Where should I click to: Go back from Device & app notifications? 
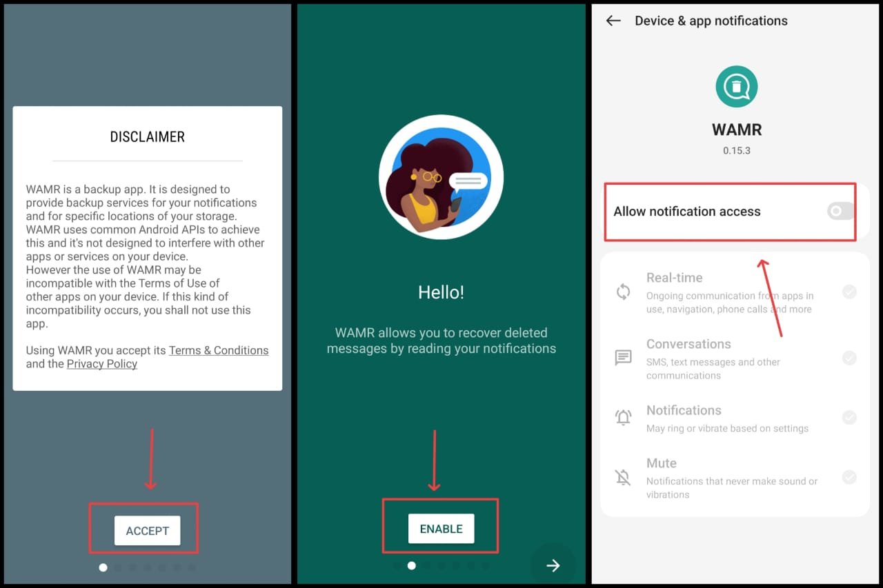(613, 21)
